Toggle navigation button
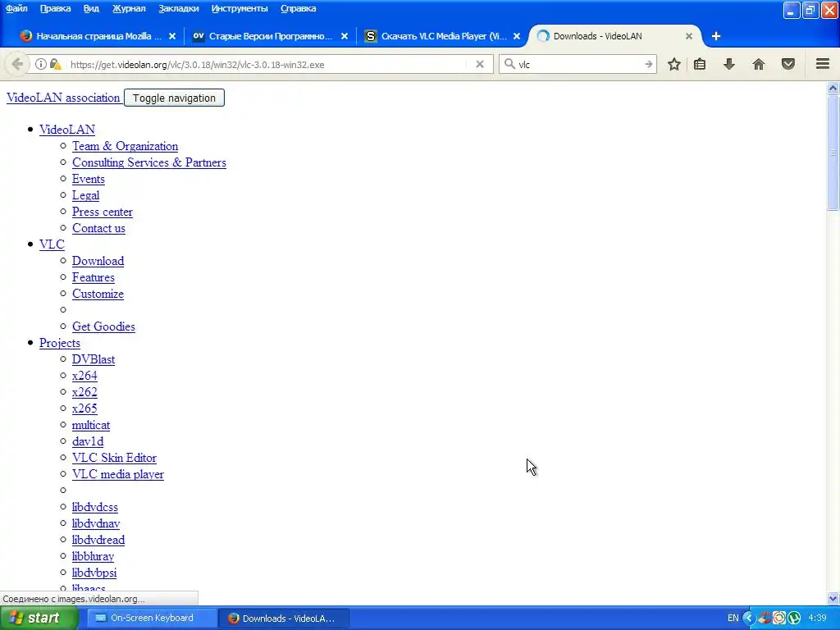840x630 pixels. click(174, 98)
